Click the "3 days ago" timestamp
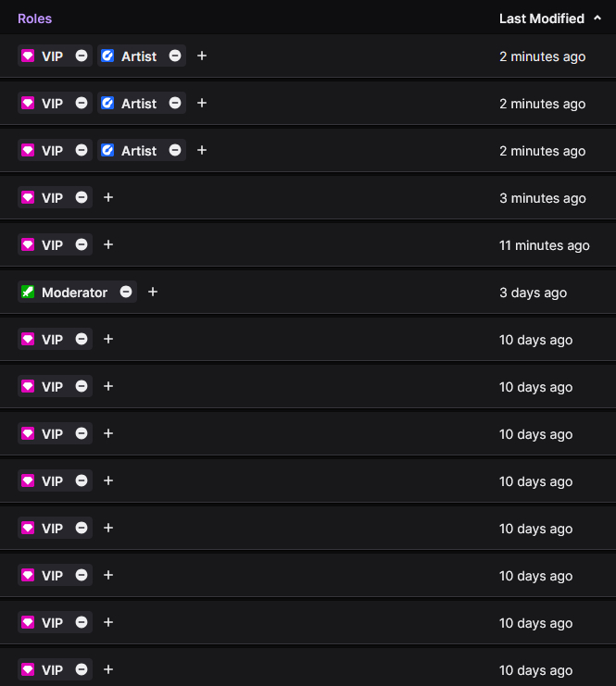Image resolution: width=616 pixels, height=686 pixels. click(533, 293)
